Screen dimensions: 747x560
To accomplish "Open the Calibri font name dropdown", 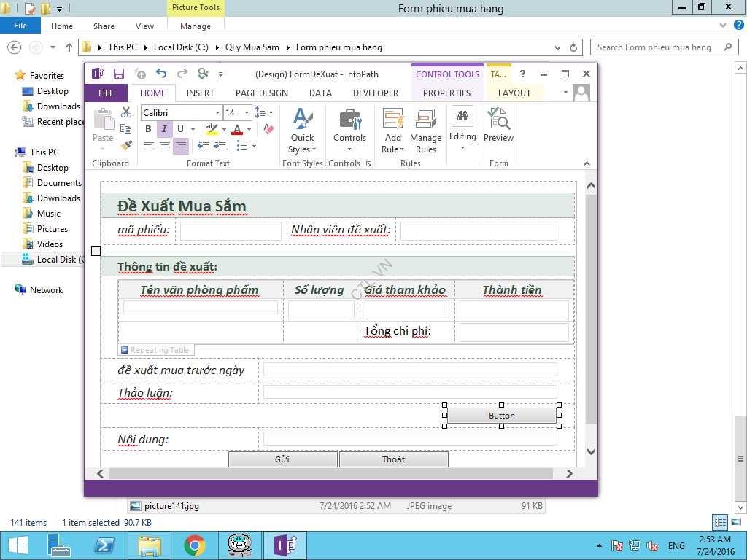I will [x=217, y=112].
